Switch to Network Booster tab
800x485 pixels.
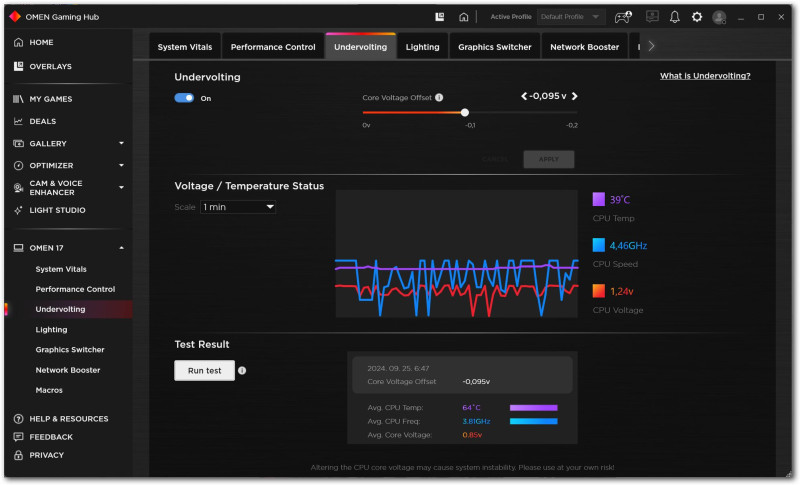pos(584,47)
